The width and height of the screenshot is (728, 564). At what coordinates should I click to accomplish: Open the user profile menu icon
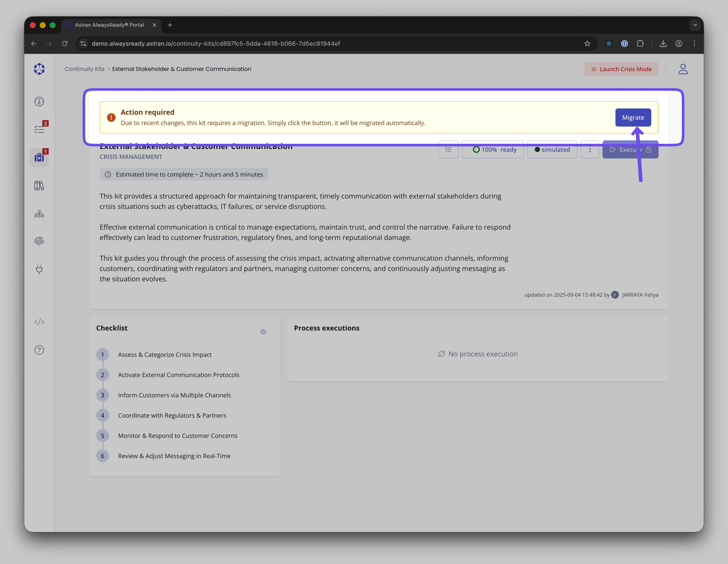(683, 69)
